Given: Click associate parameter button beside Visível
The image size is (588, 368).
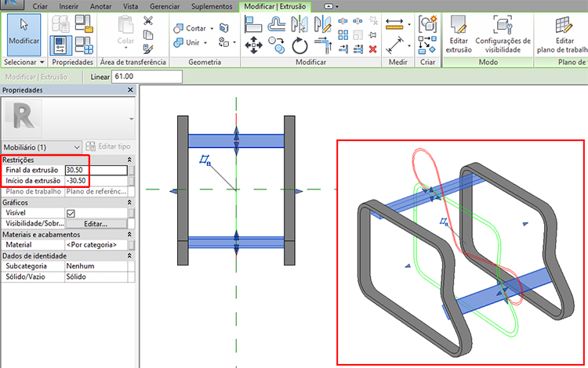Looking at the screenshot, I should (131, 213).
